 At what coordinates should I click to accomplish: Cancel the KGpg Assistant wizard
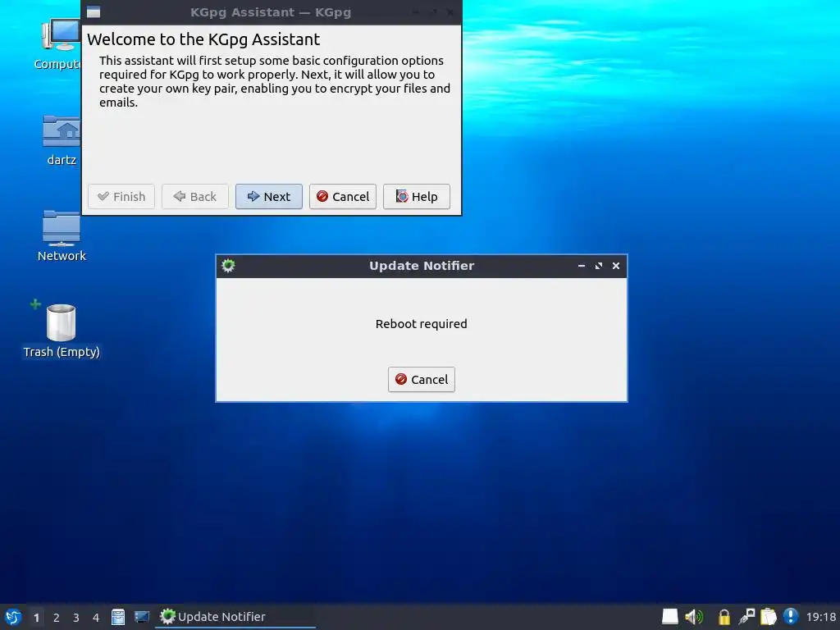point(342,197)
